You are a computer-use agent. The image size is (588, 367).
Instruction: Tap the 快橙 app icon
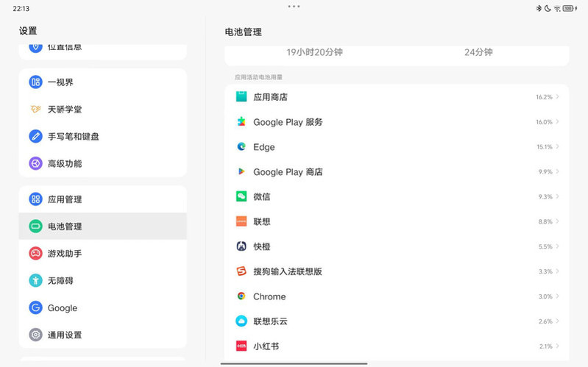[x=241, y=246]
